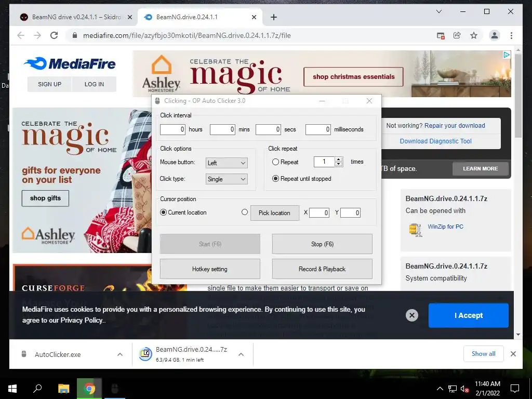Expand AutoClicker.exe download options

tap(120, 354)
